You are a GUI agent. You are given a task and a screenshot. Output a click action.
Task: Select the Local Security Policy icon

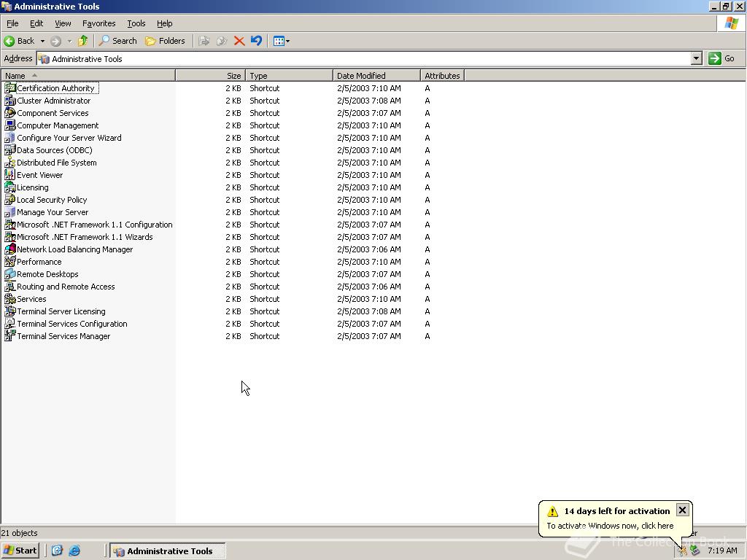[x=9, y=200]
